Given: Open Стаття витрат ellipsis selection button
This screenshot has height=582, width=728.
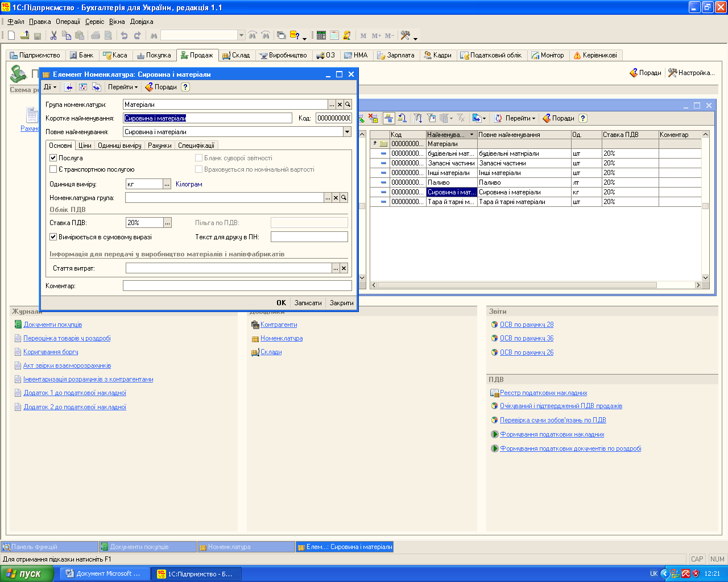Looking at the screenshot, I should click(x=336, y=268).
